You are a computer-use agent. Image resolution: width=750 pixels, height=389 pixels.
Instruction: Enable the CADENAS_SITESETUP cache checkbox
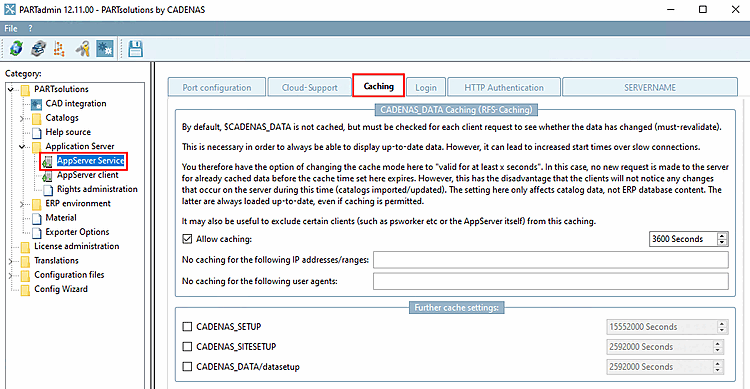pos(187,346)
